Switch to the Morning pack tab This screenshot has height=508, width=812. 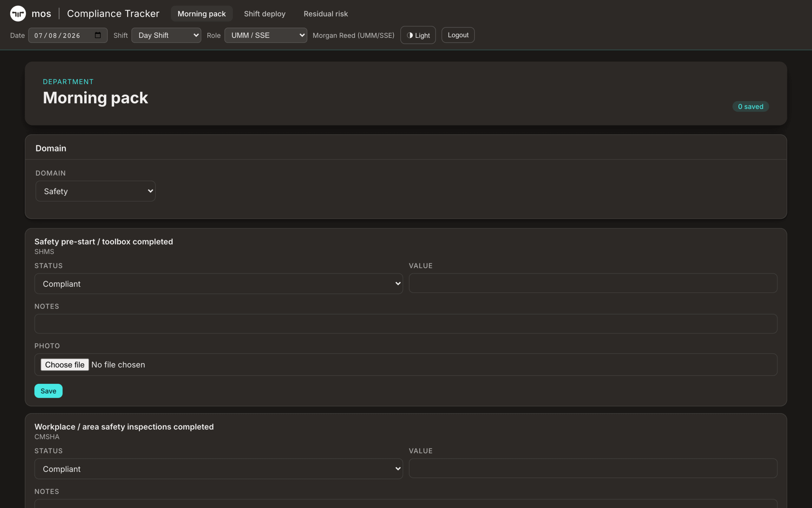(202, 14)
